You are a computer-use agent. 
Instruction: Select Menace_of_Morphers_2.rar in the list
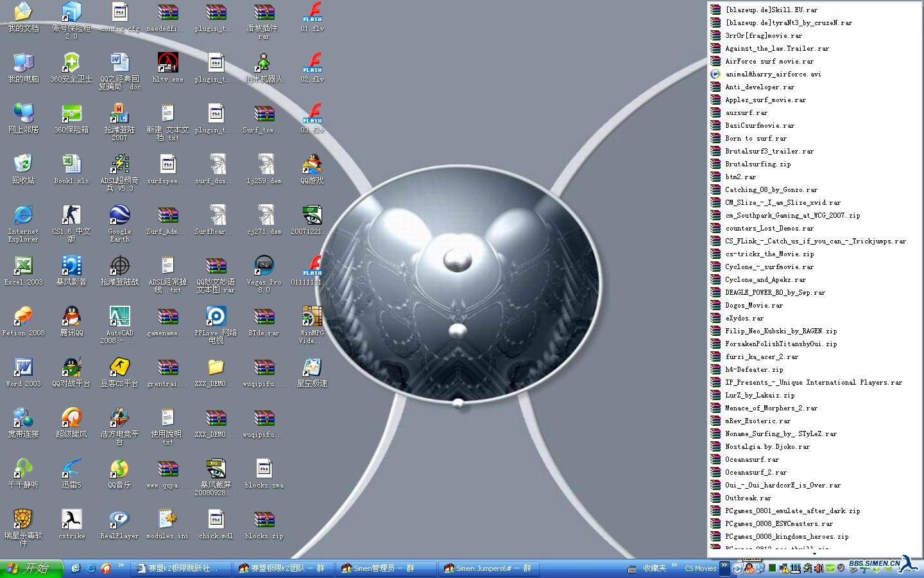tap(814, 408)
